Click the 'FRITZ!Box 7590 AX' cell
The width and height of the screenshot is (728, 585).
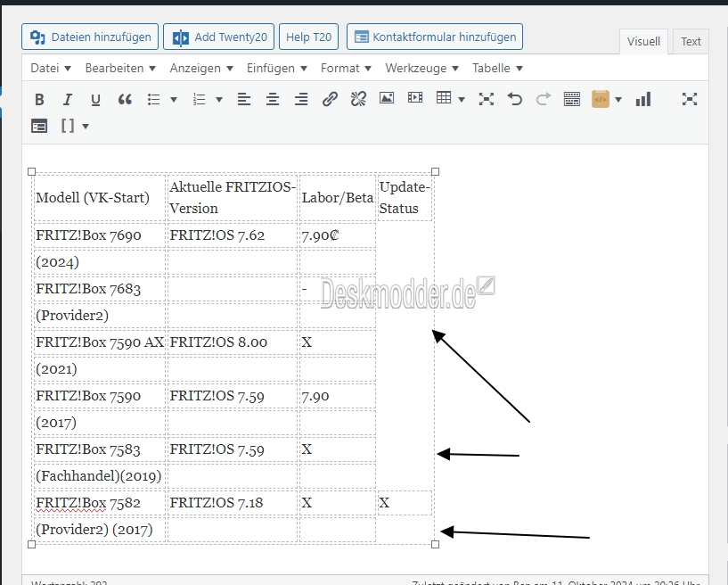pyautogui.click(x=100, y=342)
